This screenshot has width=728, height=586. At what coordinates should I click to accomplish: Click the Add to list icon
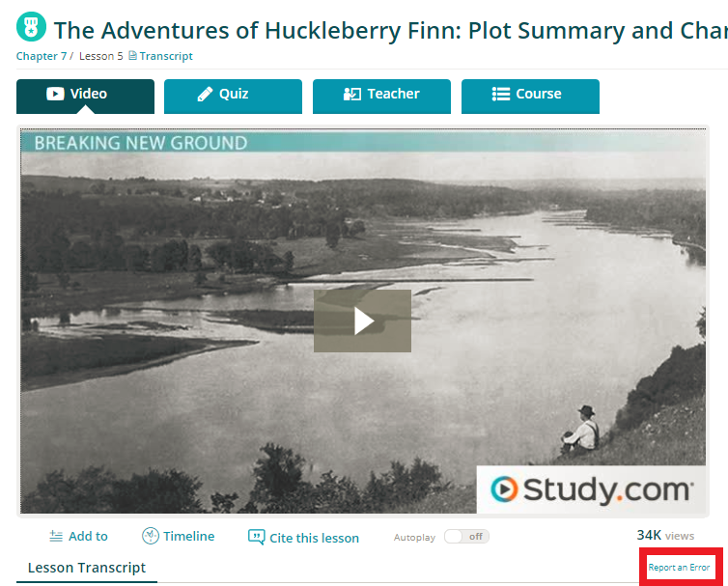click(56, 537)
